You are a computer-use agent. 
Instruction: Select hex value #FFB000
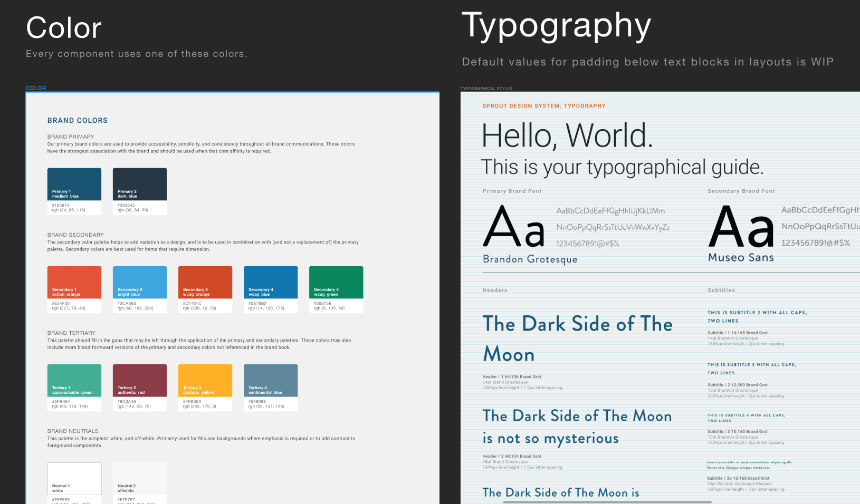[x=192, y=402]
